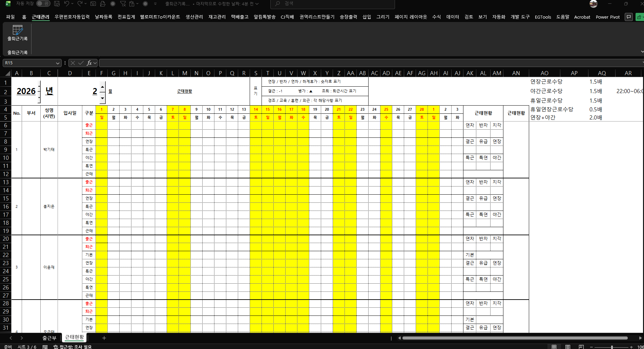The image size is (644, 349).
Task: Increase the month with spinner up arrow
Action: click(x=103, y=86)
